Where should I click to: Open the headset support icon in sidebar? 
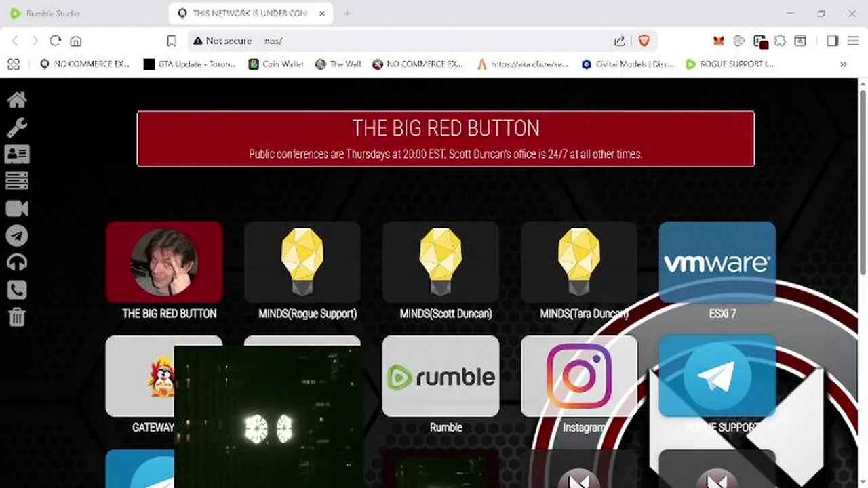(17, 262)
